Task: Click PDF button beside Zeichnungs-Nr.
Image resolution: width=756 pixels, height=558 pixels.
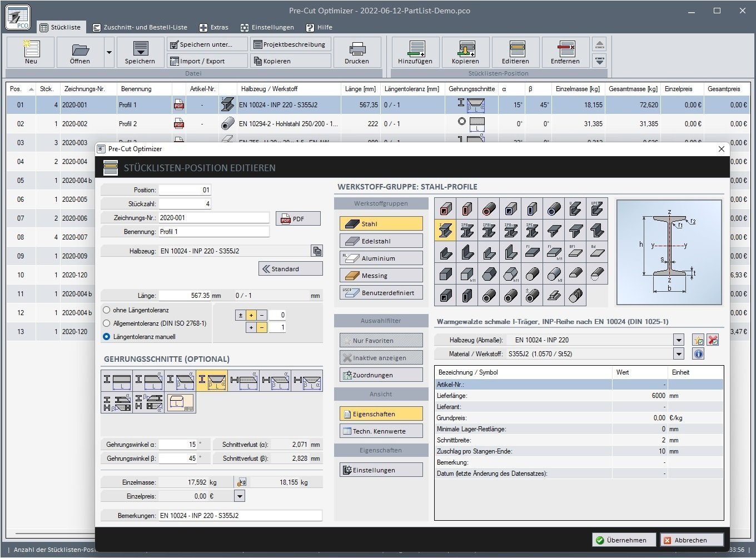Action: (x=299, y=219)
